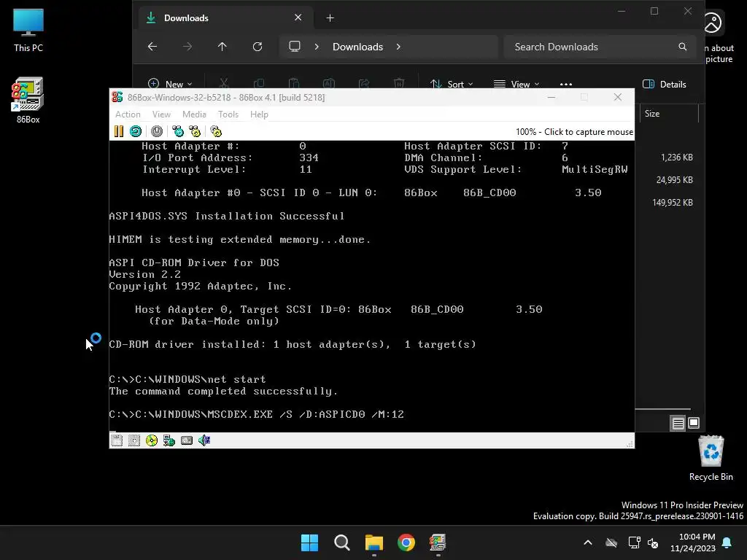This screenshot has width=747, height=560.
Task: Pause the 86Box emulation
Action: 119,131
